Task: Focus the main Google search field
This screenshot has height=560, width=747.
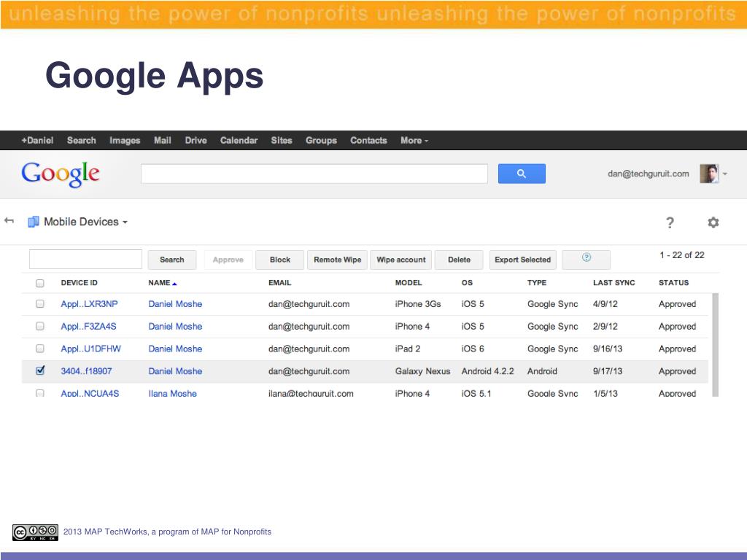Action: pyautogui.click(x=314, y=174)
